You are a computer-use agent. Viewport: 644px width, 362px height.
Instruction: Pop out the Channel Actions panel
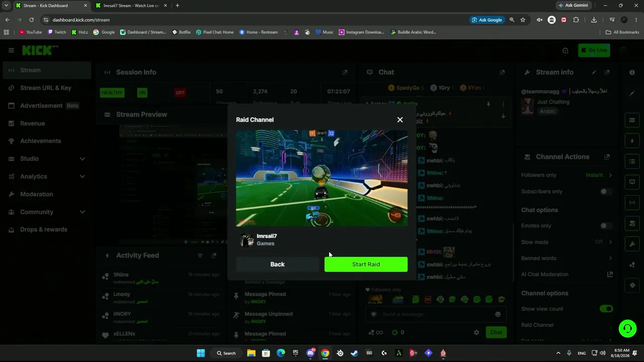click(607, 157)
